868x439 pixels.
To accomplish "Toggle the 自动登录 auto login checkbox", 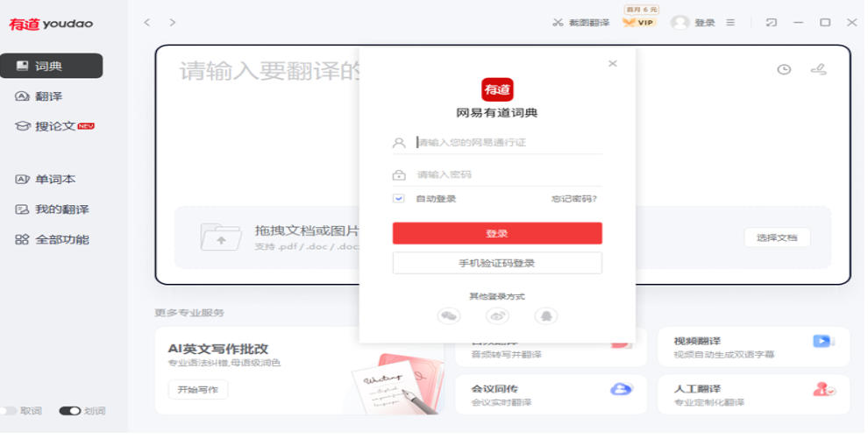I will point(399,199).
